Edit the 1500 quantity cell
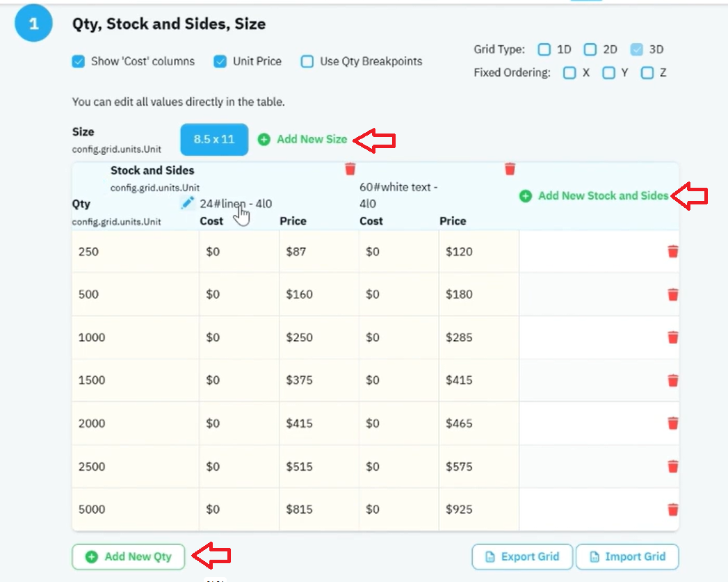 coord(136,380)
